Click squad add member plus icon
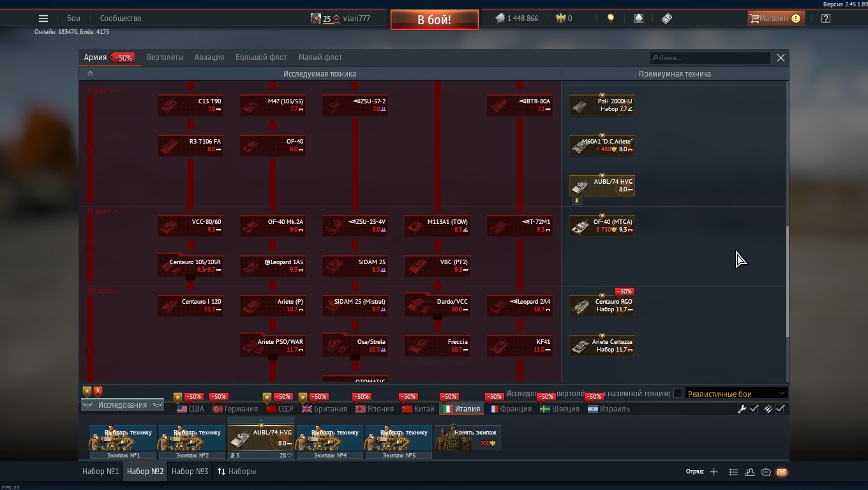 [x=714, y=472]
